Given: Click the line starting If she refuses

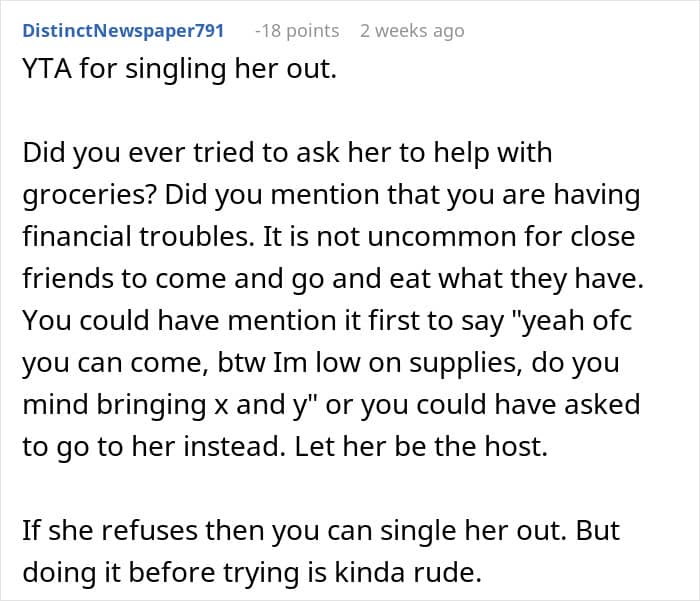Looking at the screenshot, I should pos(321,530).
